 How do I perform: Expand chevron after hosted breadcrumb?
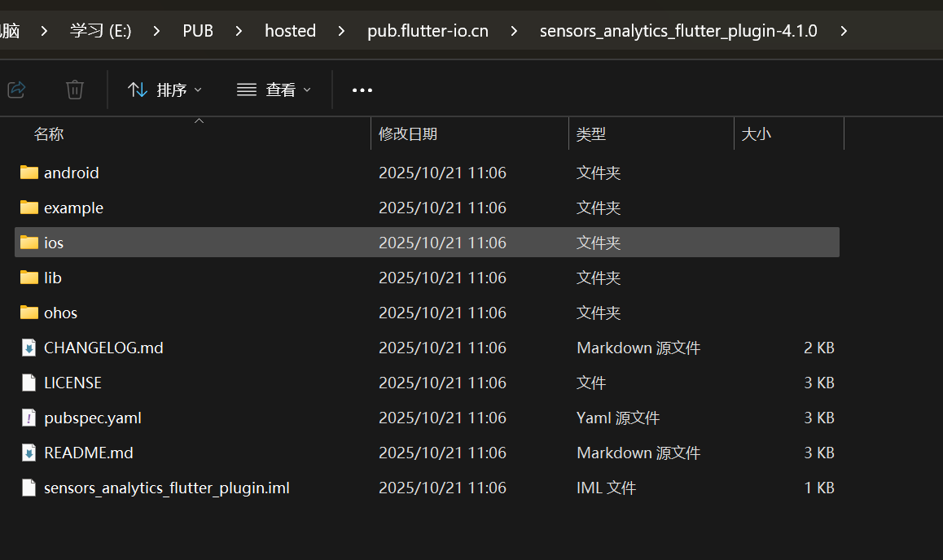(341, 31)
